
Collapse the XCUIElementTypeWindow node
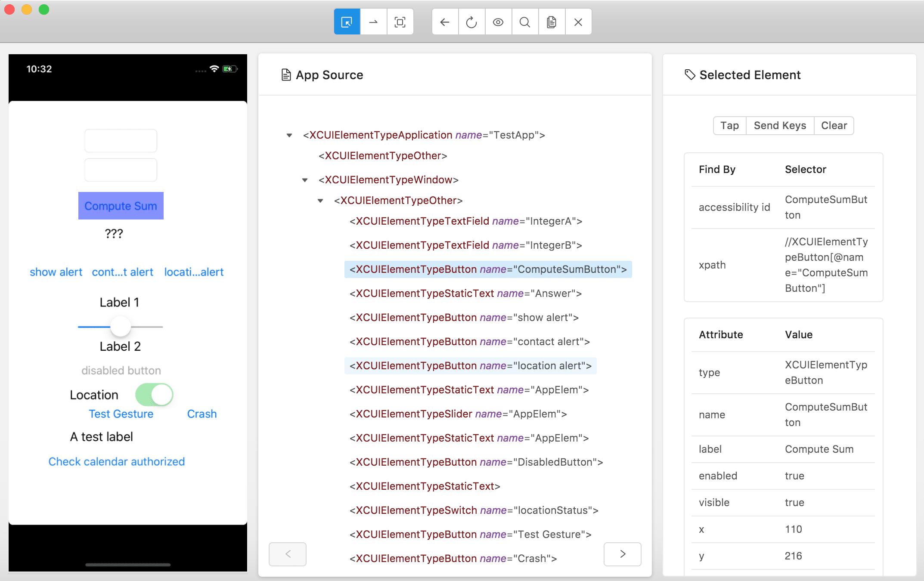(x=305, y=180)
